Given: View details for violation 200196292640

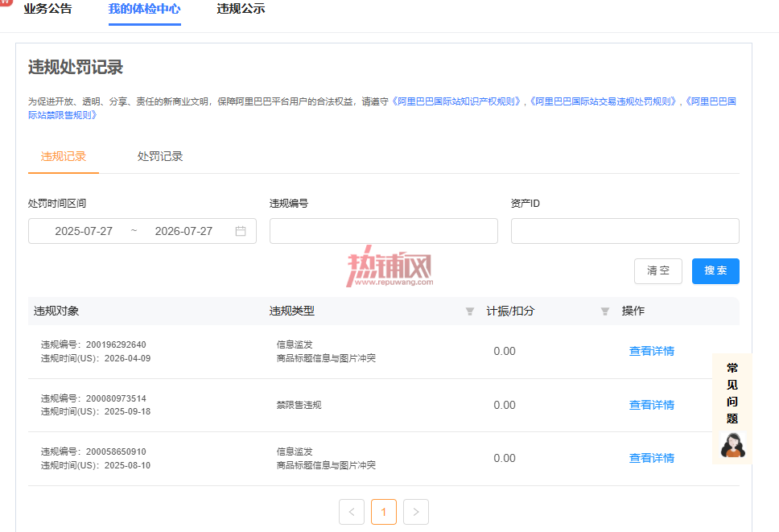Looking at the screenshot, I should (651, 351).
